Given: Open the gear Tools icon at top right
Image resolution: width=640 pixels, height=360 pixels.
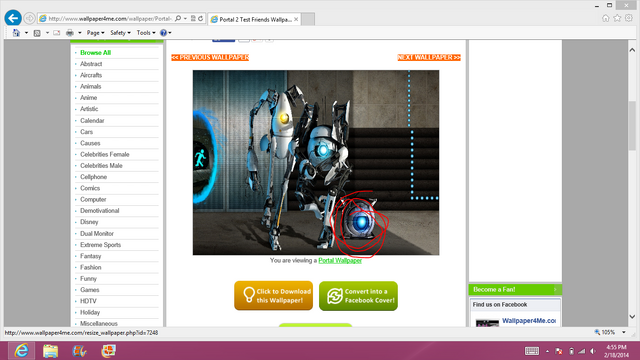Looking at the screenshot, I should coord(629,18).
